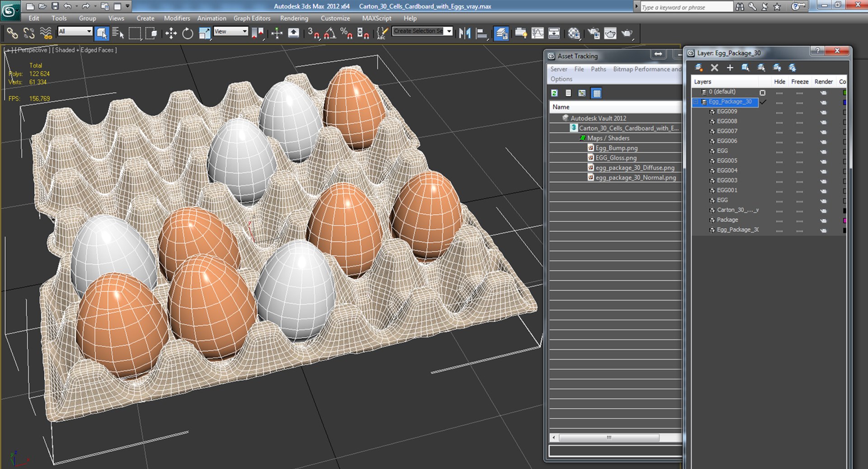Switch Asset Tracking to table view
This screenshot has height=469, width=868.
[596, 93]
